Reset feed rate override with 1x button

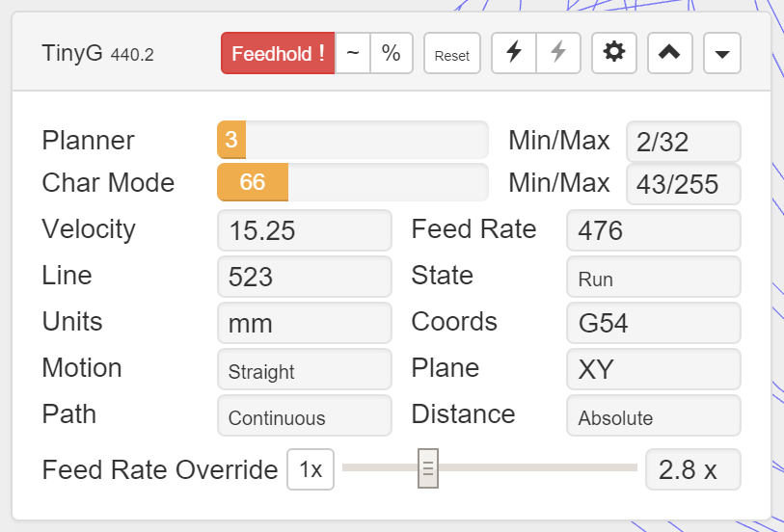311,469
